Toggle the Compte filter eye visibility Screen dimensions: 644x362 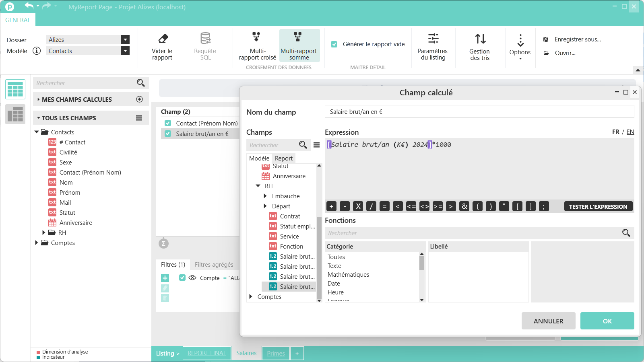[x=192, y=278]
